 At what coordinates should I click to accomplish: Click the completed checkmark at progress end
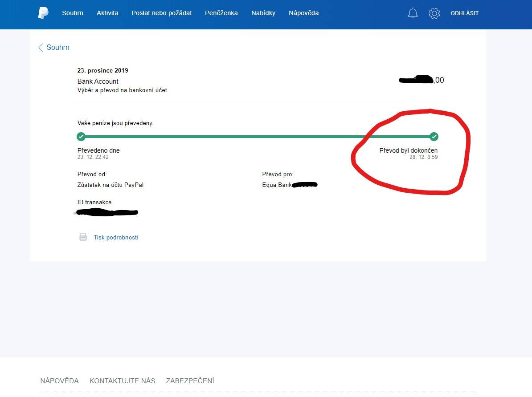coord(434,137)
